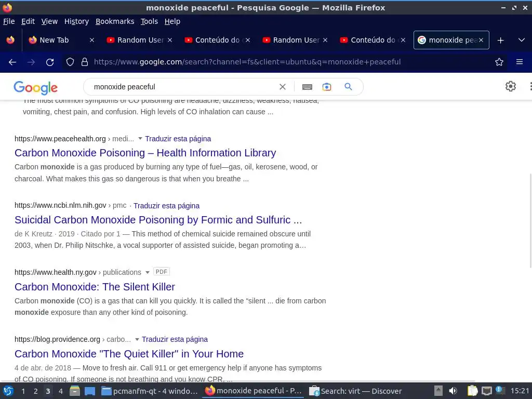Click the PDF badge on health.ny.gov result
The width and height of the screenshot is (532, 399).
162,272
